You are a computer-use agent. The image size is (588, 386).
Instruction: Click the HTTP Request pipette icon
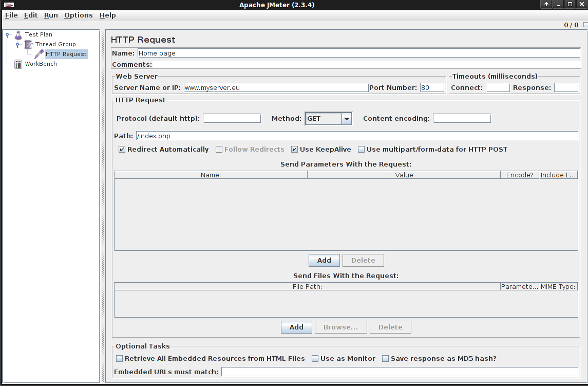pos(39,54)
